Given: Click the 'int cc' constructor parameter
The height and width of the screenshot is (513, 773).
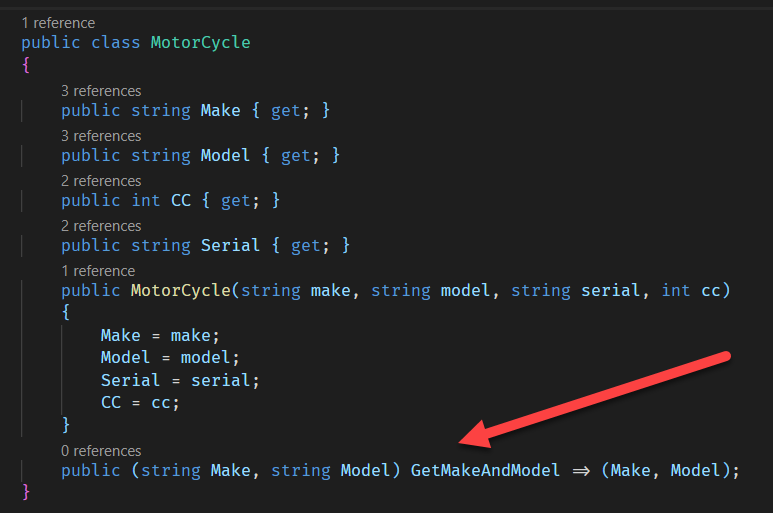Looking at the screenshot, I should tap(695, 290).
